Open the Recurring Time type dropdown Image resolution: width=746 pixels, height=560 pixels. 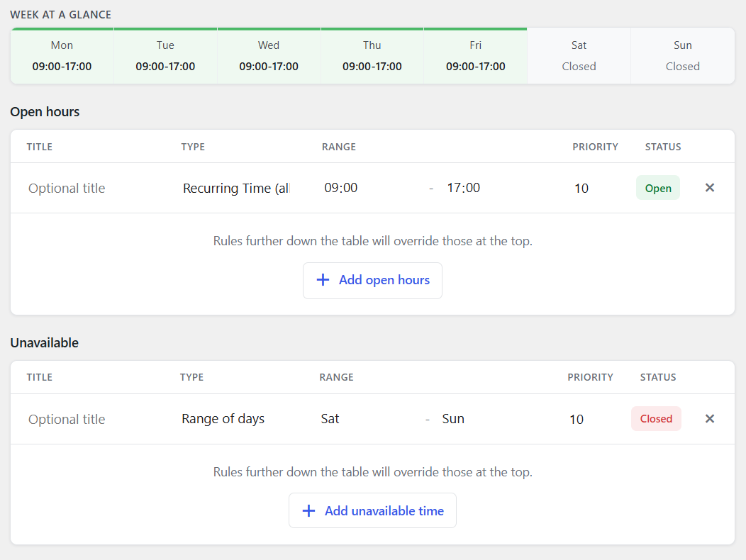[236, 189]
